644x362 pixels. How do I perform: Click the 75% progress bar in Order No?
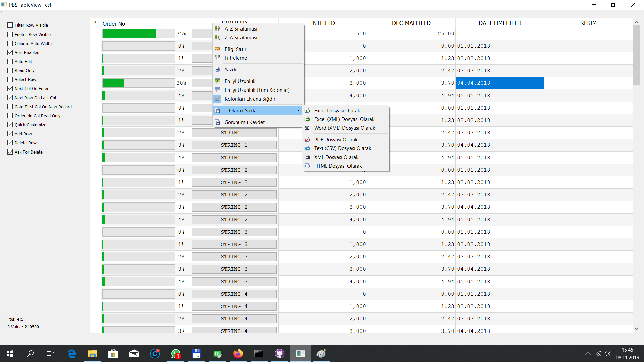(x=139, y=34)
